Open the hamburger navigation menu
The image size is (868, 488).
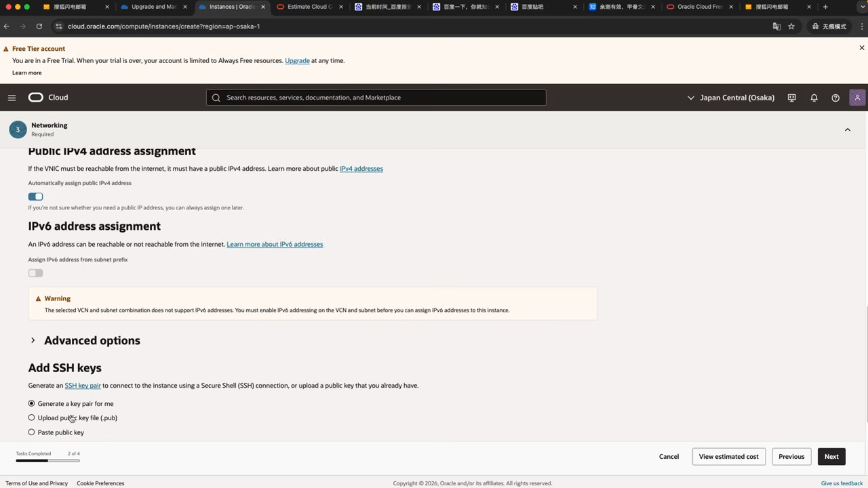coord(12,98)
